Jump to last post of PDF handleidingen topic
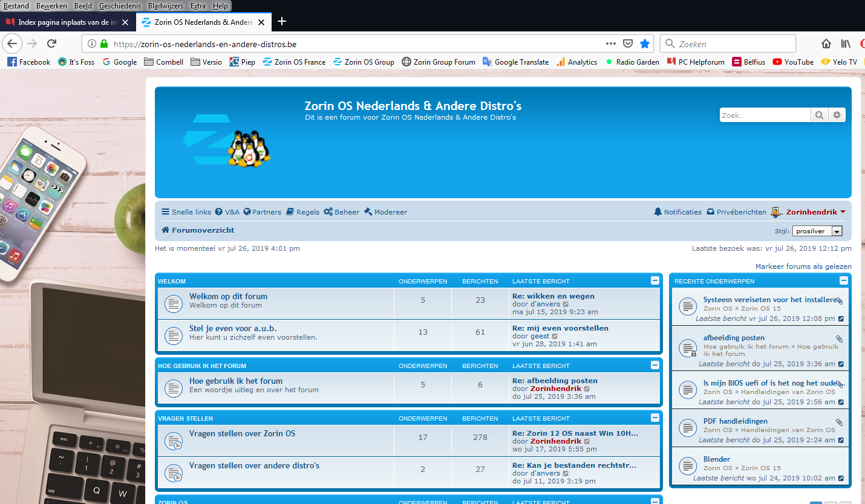 [x=841, y=441]
